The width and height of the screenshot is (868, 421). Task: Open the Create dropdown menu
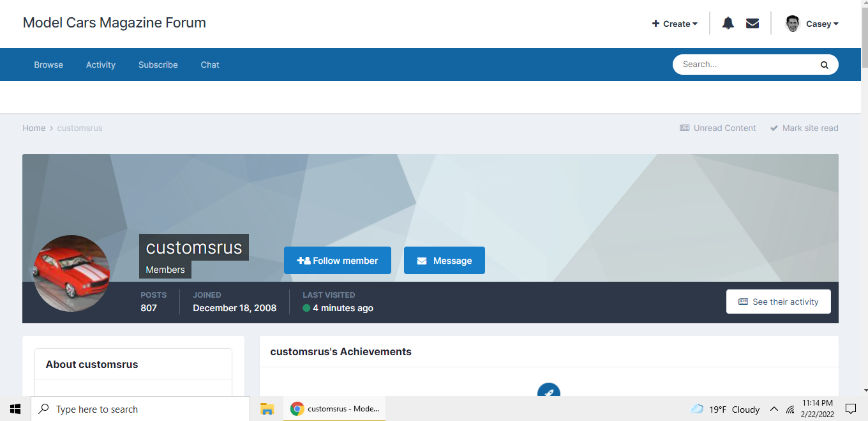(x=675, y=24)
